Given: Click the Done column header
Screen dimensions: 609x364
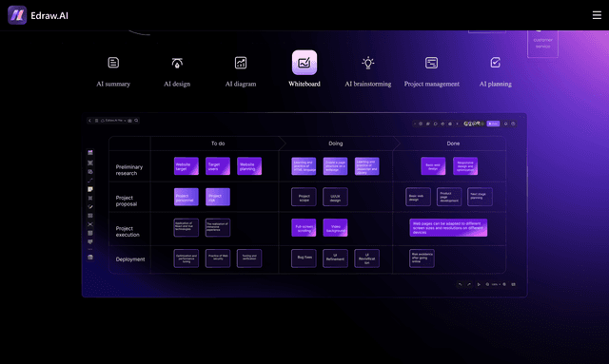Looking at the screenshot, I should point(453,144).
